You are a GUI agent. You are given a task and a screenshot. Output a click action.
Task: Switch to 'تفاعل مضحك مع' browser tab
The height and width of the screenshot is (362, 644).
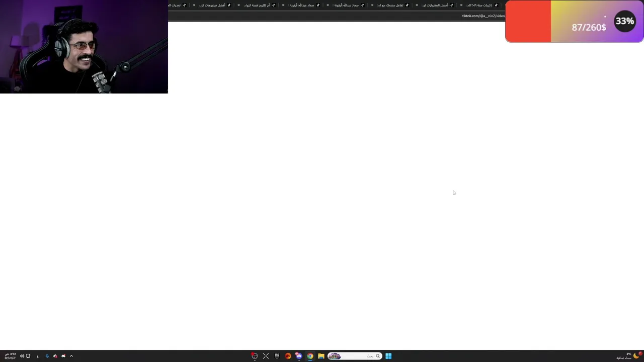point(391,5)
